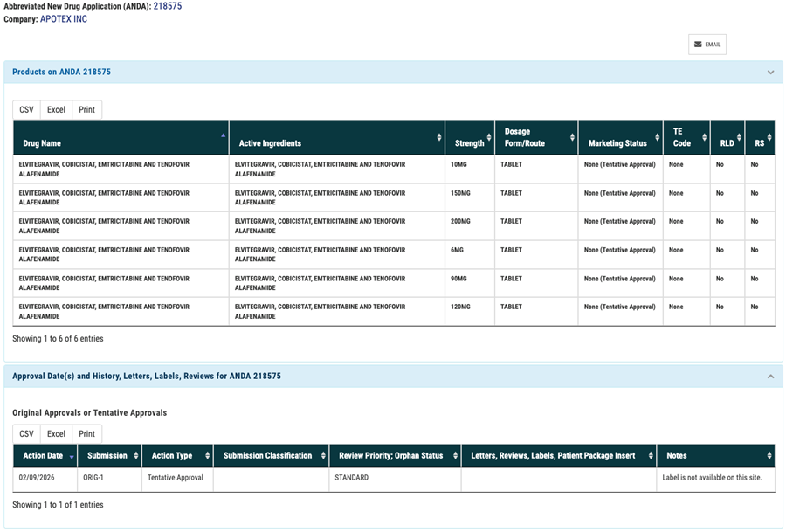Screen dimensions: 786x532
Task: Sort products table by Strength
Action: click(470, 138)
